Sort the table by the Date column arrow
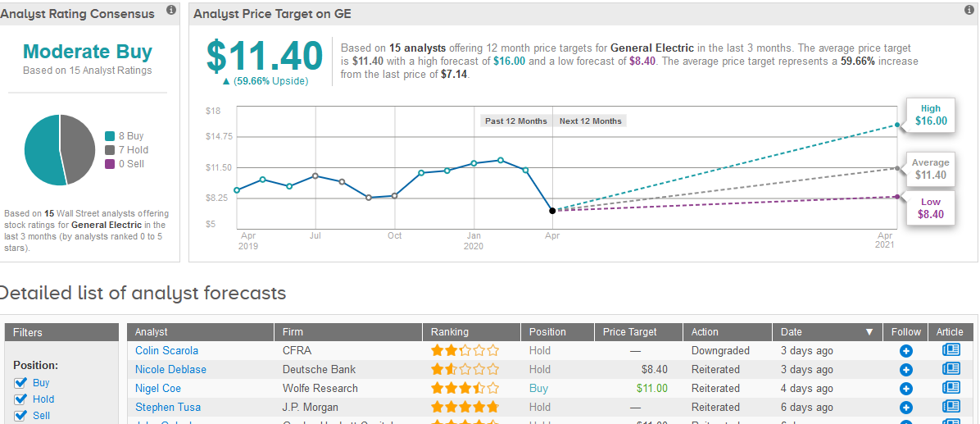Viewport: 980px width, 424px height. point(869,332)
